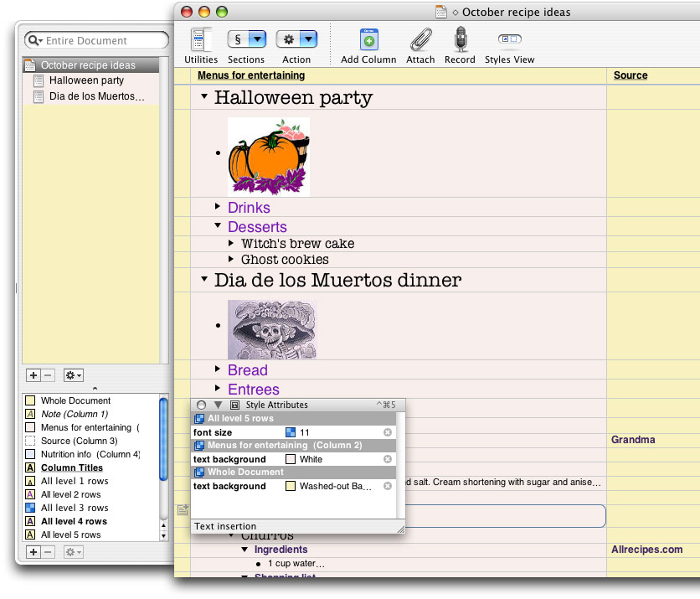
Task: Select Dia de los Muertos section in sidebar
Action: coord(90,96)
